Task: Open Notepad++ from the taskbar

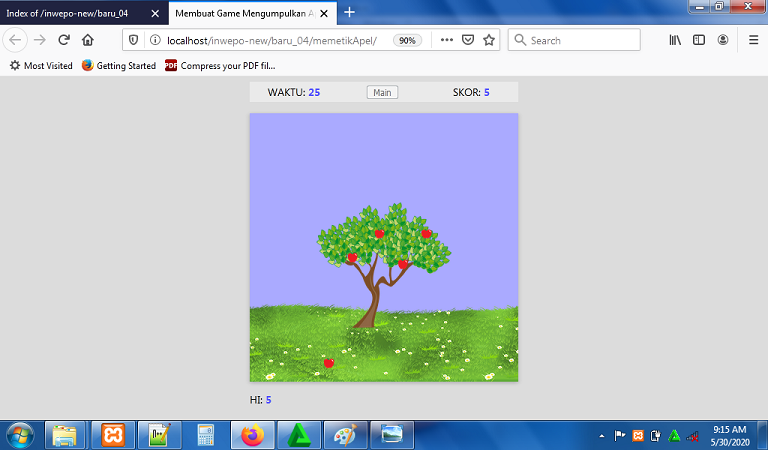Action: click(160, 435)
